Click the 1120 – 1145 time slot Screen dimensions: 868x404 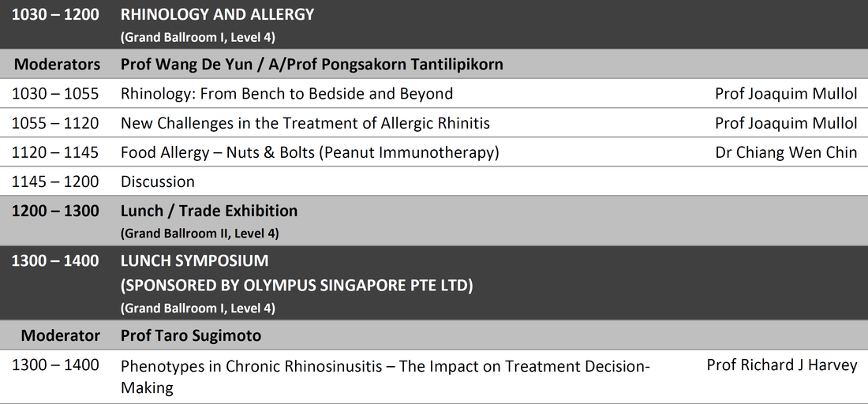(x=55, y=152)
